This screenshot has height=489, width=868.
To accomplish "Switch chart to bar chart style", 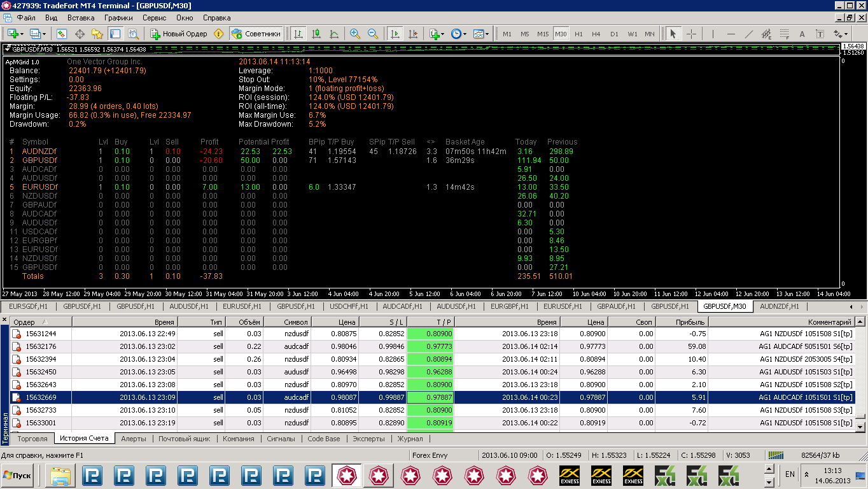I will (x=298, y=34).
